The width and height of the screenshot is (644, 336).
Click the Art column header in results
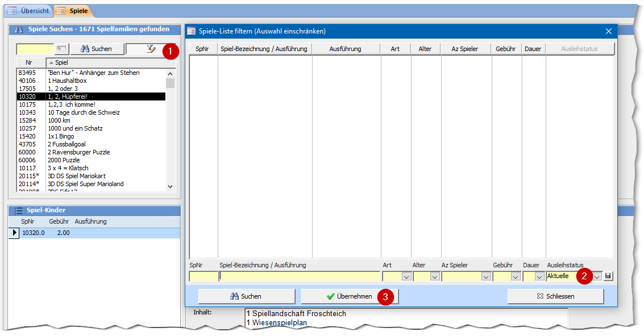click(x=396, y=49)
